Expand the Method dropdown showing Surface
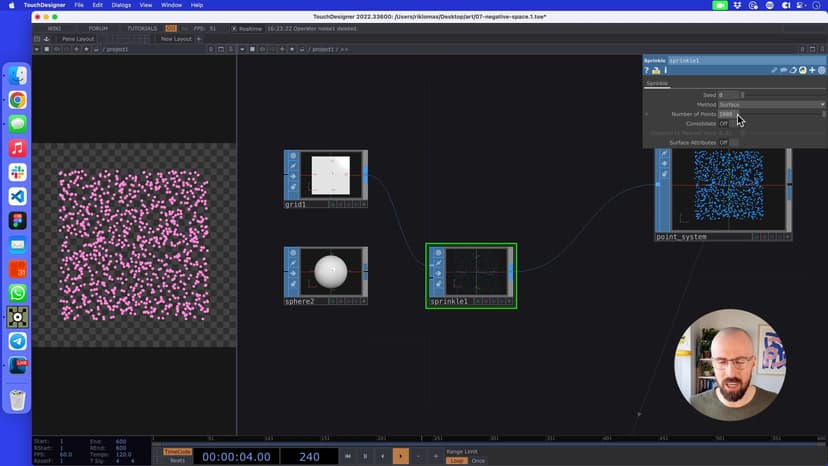Image resolution: width=828 pixels, height=466 pixels. [771, 105]
